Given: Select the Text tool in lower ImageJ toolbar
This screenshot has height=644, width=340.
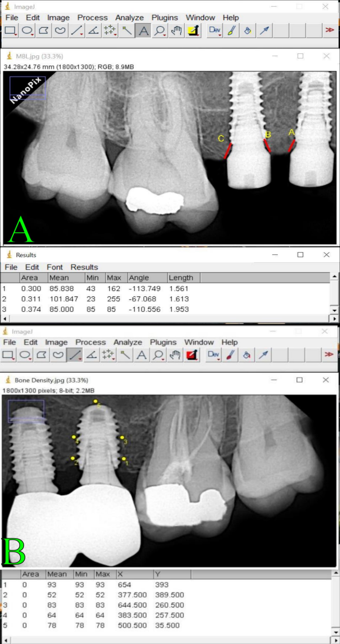Looking at the screenshot, I should 141,355.
